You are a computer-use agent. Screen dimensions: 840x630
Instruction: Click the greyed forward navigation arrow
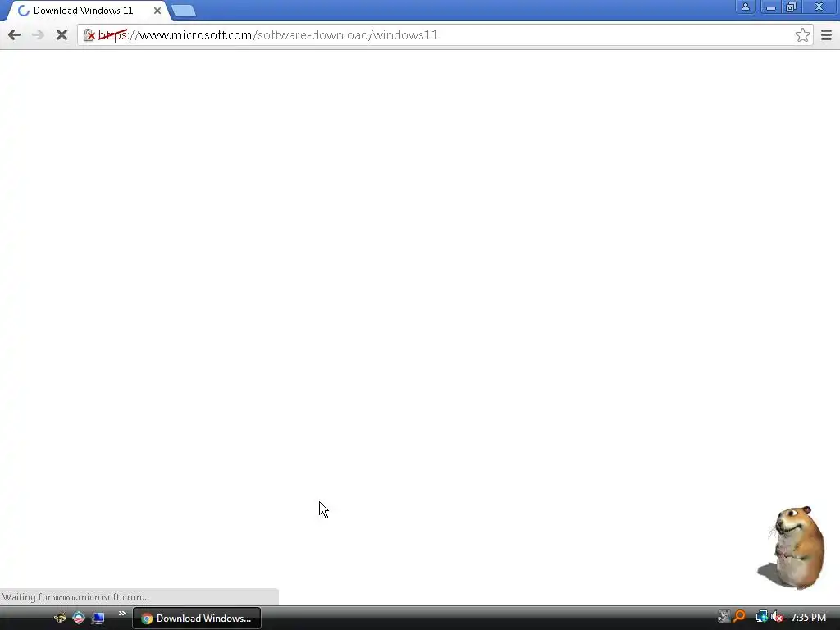[x=38, y=35]
